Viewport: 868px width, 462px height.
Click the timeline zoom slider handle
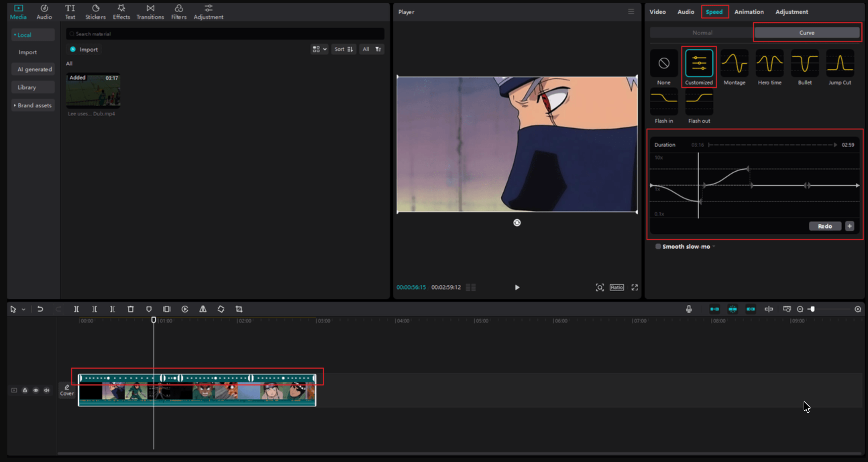click(x=813, y=309)
